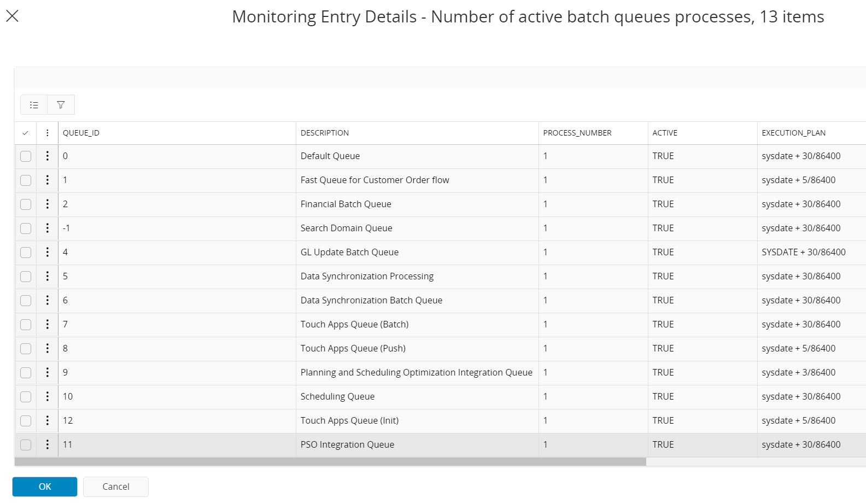Open row menu for Touch Apps Queue (Push)
Viewport: 866px width, 504px height.
[48, 348]
